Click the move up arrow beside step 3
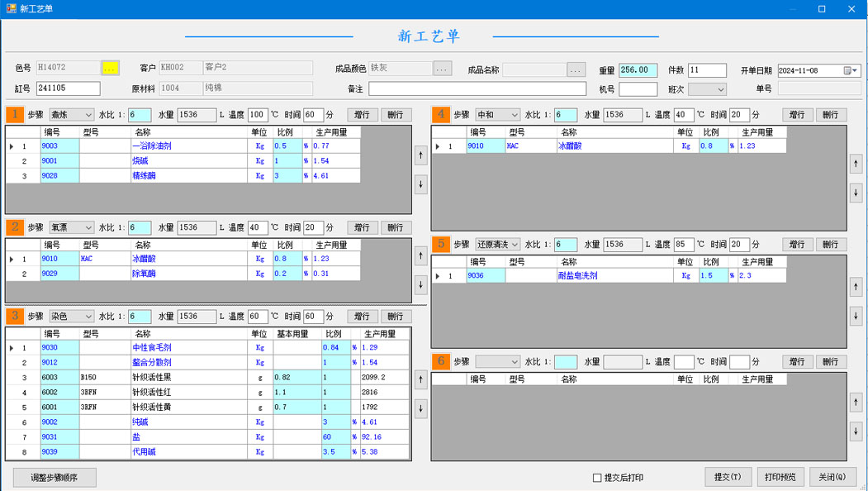This screenshot has height=491, width=868. pyautogui.click(x=420, y=380)
